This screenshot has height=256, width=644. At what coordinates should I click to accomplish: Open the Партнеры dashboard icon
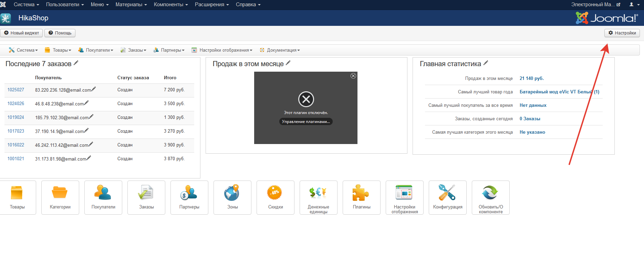click(x=189, y=197)
